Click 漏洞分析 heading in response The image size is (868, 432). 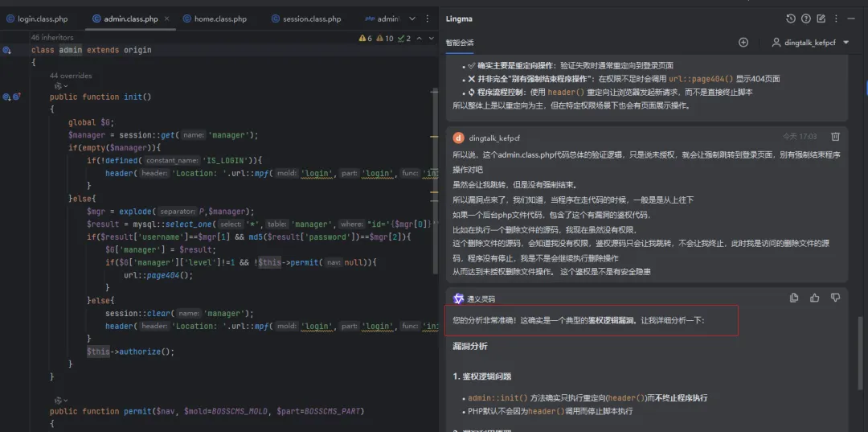tap(470, 347)
